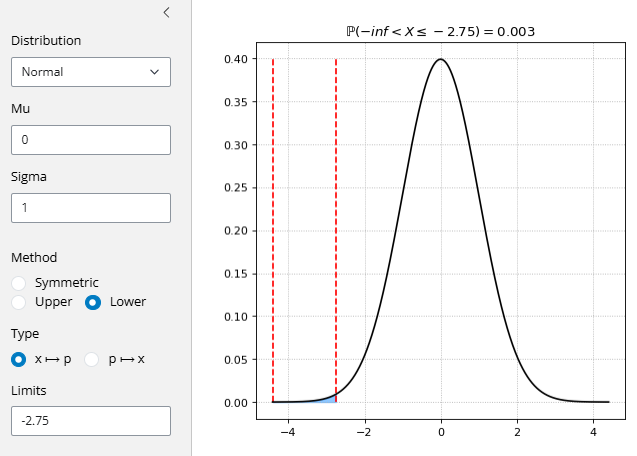Switch type to p ↦ x
This screenshot has height=456, width=637.
click(93, 359)
